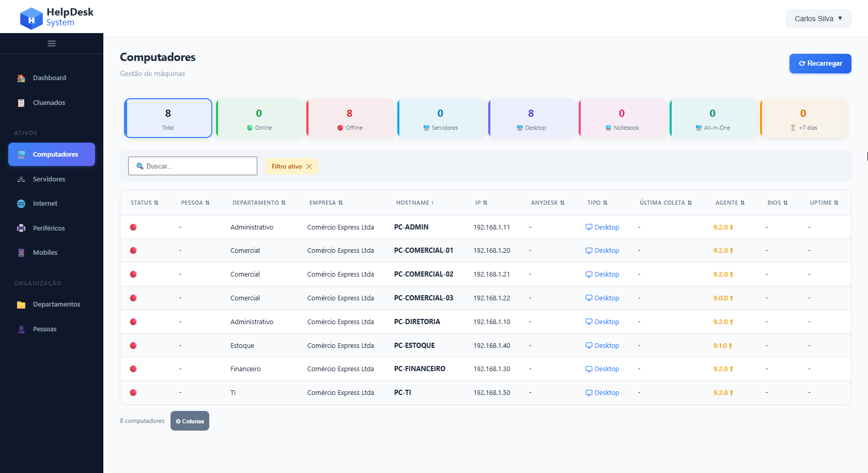Open the Colunas column settings button
868x473 pixels.
pyautogui.click(x=190, y=421)
